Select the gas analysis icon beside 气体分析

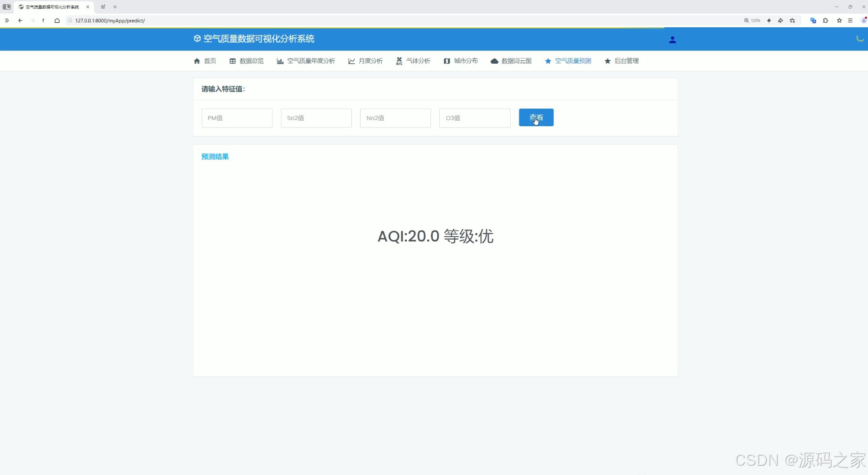click(x=399, y=61)
